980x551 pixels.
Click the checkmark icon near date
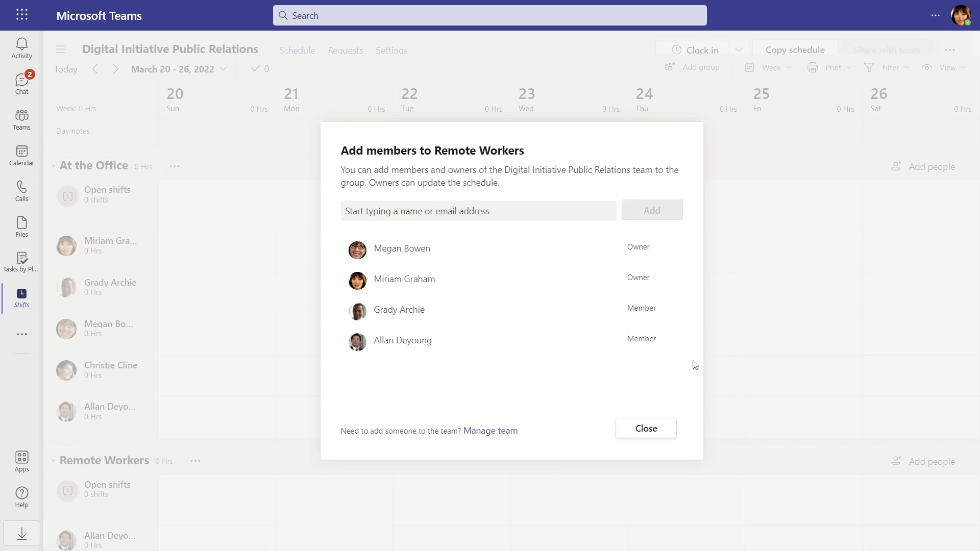[256, 69]
